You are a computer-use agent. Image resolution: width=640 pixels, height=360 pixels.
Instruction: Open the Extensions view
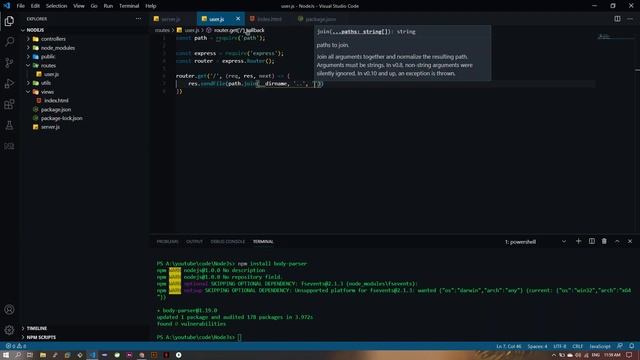click(x=9, y=104)
